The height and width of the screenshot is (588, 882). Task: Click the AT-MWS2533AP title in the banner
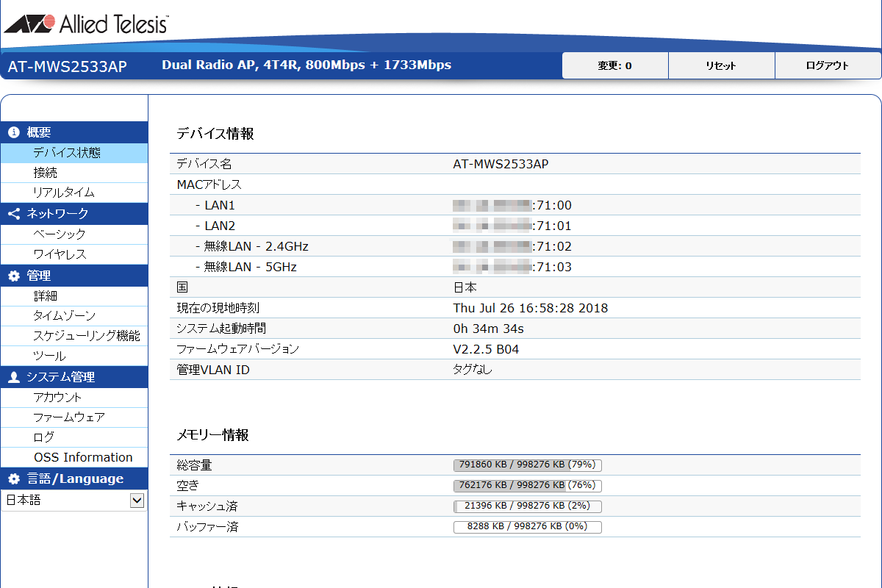tap(68, 66)
